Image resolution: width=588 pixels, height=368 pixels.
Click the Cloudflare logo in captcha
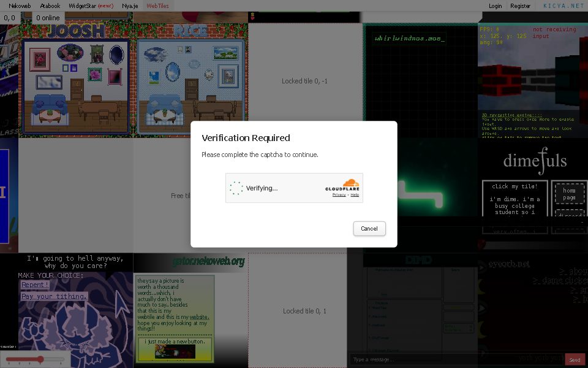click(342, 185)
